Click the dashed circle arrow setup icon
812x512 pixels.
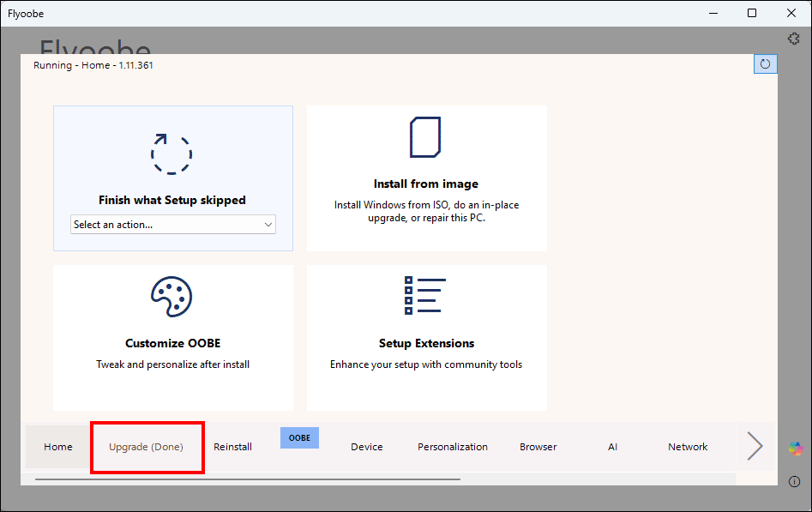[171, 154]
